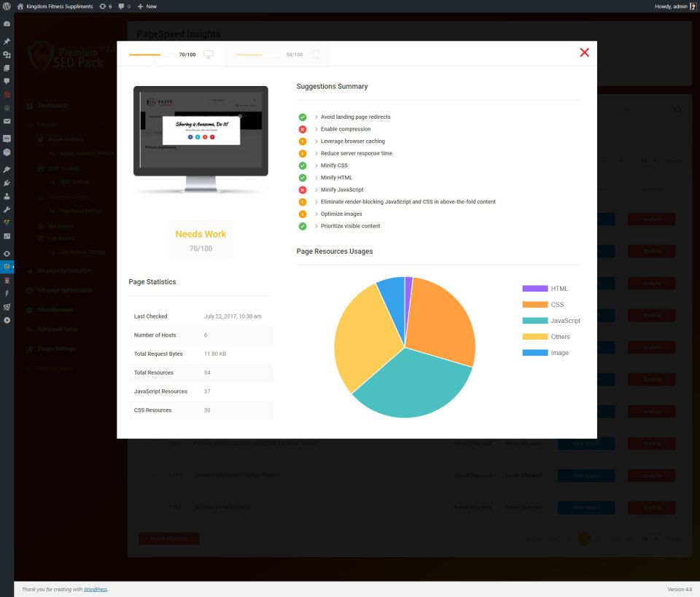The image size is (700, 597).
Task: Open the envelope mail icon in sidebar
Action: coord(7,121)
